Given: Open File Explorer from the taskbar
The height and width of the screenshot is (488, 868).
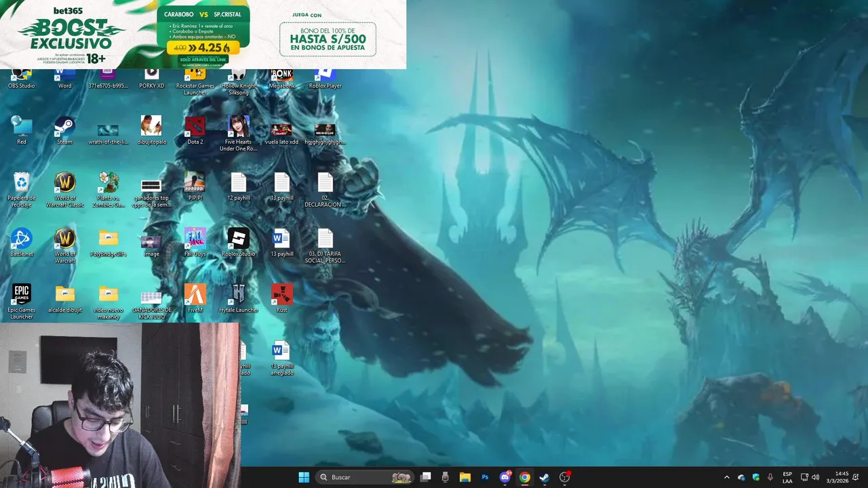Looking at the screenshot, I should click(x=465, y=477).
